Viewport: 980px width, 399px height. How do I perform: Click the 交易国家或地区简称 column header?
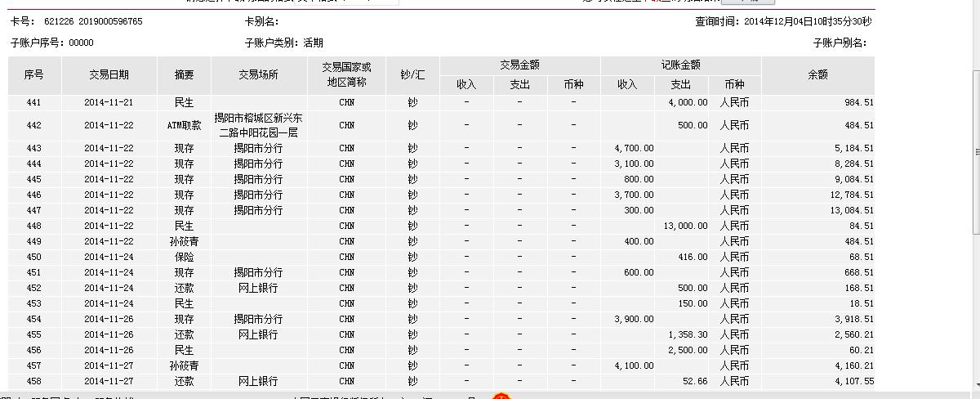pyautogui.click(x=346, y=75)
